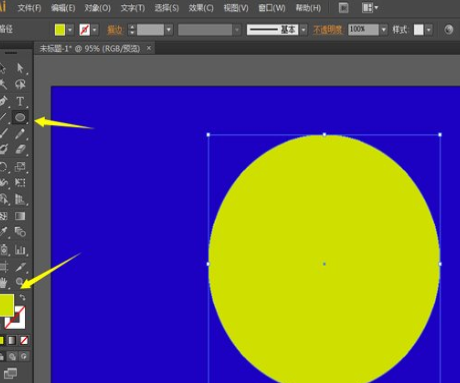460x383 pixels.
Task: Open the 选择(S) menu
Action: click(x=167, y=8)
